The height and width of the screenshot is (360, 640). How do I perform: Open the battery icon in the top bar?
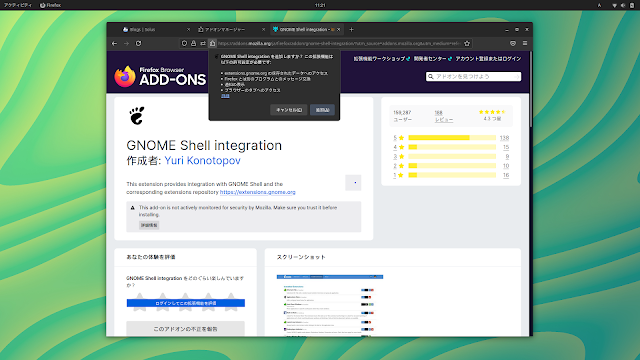click(x=632, y=5)
